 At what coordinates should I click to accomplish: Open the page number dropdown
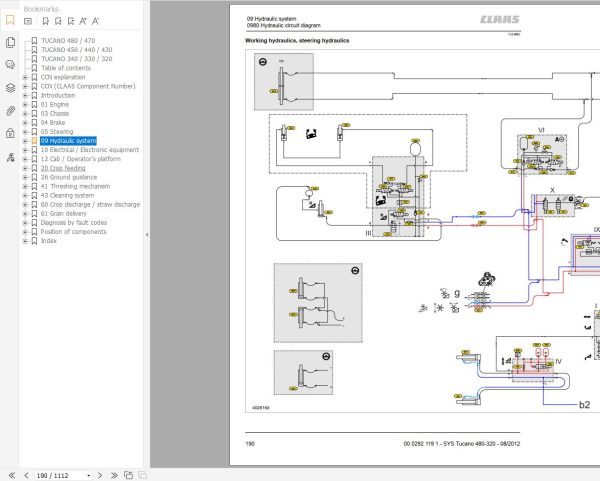tap(90, 474)
